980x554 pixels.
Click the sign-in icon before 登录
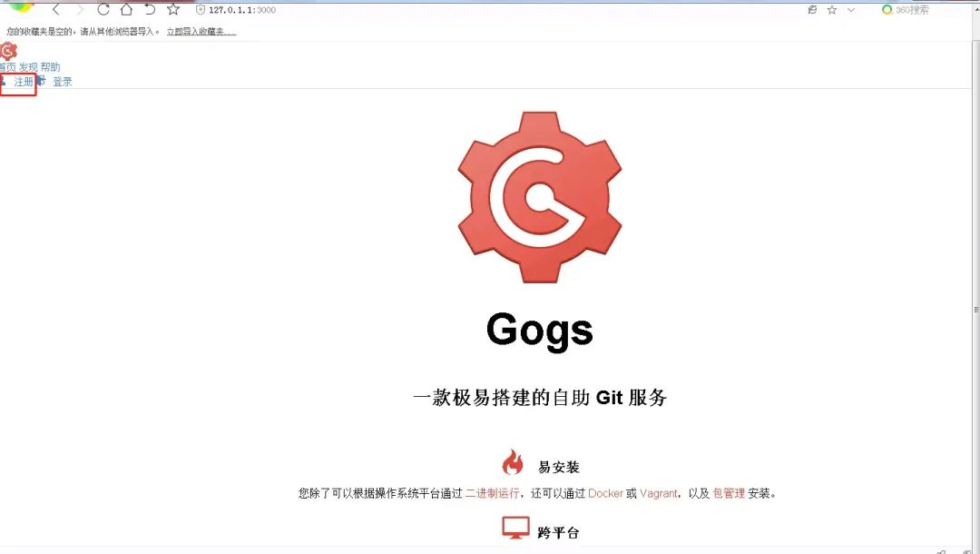41,81
